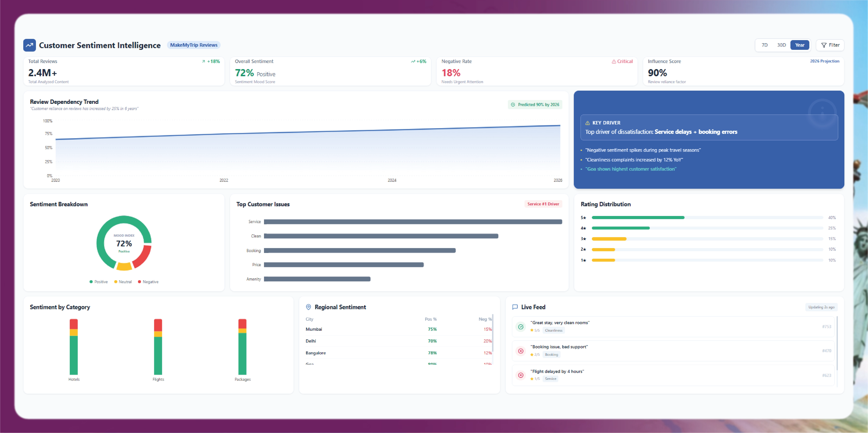
Task: Click the trending chart icon beside the dashboard title
Action: 29,45
